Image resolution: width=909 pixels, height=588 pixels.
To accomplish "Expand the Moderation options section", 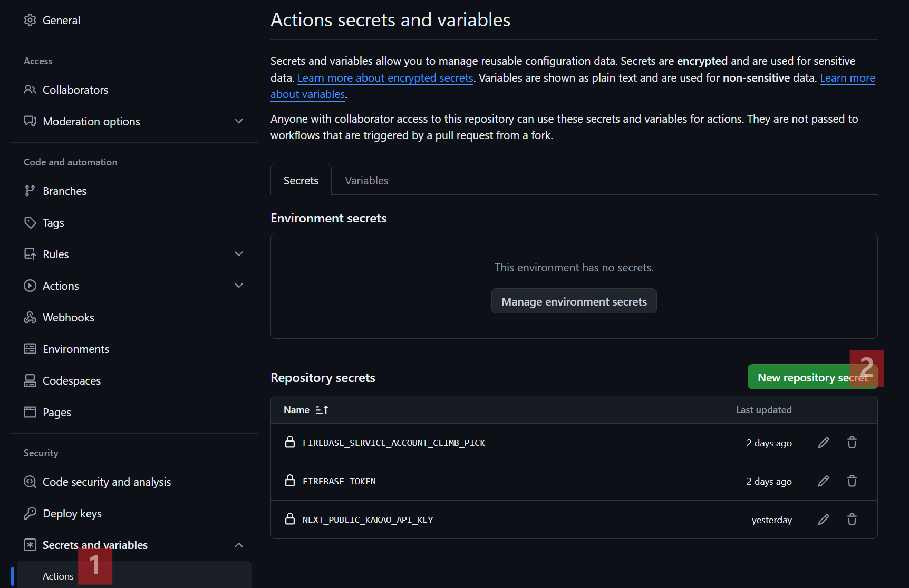I will (239, 121).
